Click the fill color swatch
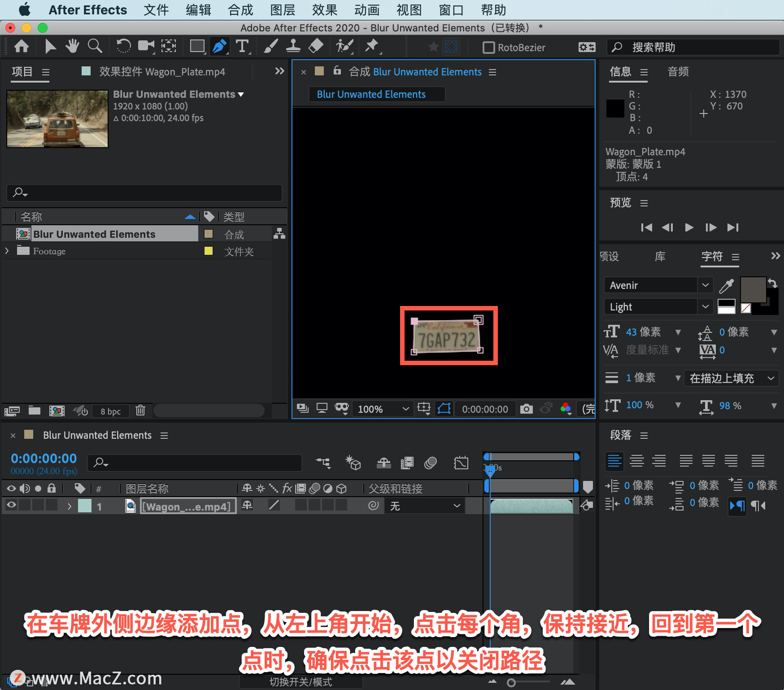 coord(753,290)
